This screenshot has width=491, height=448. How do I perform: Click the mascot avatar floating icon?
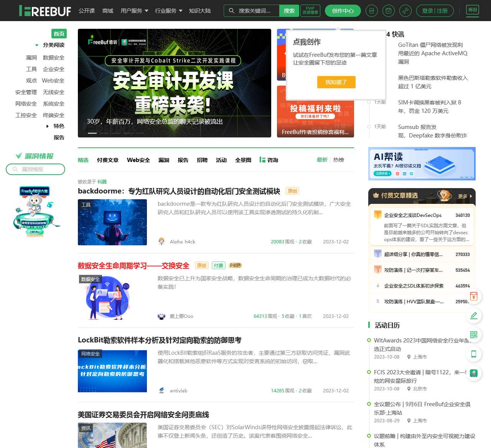pyautogui.click(x=474, y=373)
